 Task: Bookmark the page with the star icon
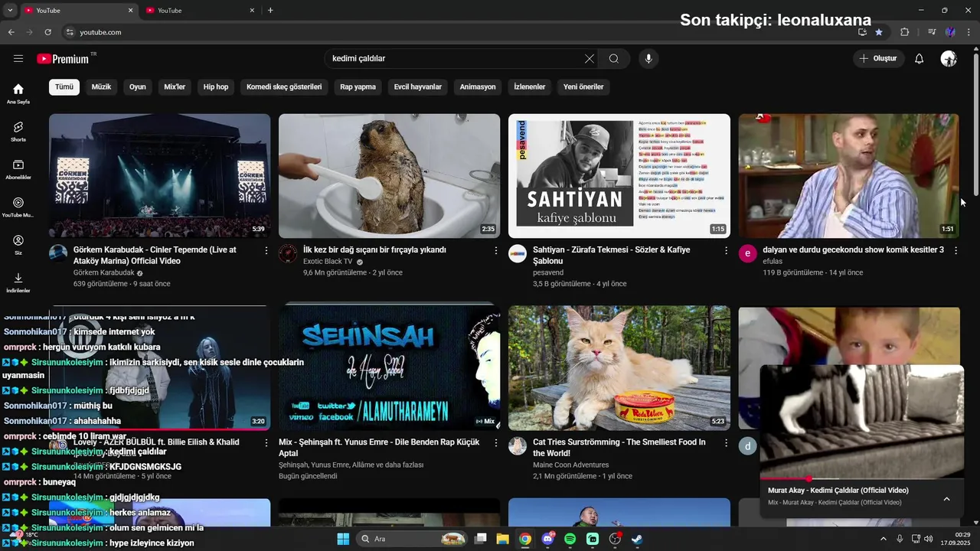pos(879,32)
